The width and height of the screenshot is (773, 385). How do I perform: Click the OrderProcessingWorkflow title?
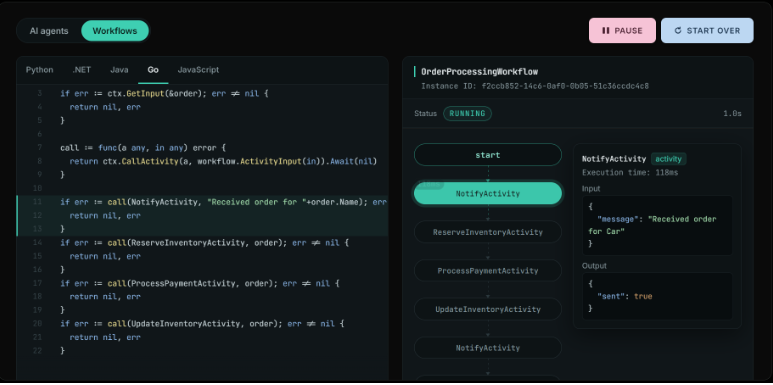click(x=479, y=72)
